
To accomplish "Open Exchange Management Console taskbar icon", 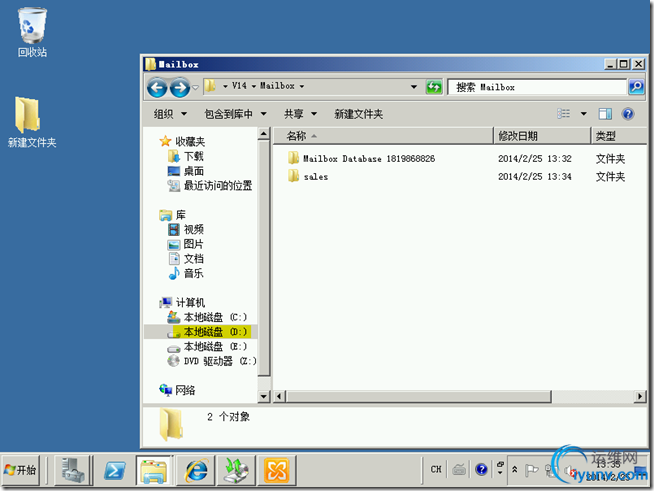I will [277, 470].
